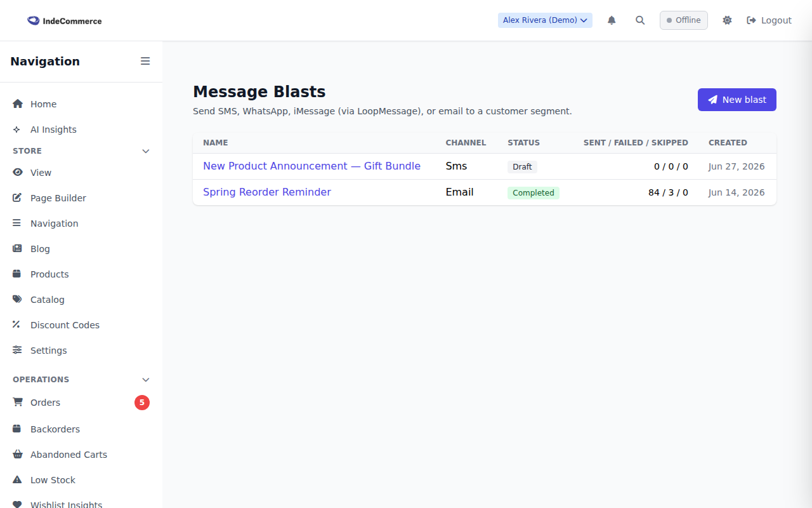
Task: Click the Jun 27, 2026 date
Action: pos(737,166)
